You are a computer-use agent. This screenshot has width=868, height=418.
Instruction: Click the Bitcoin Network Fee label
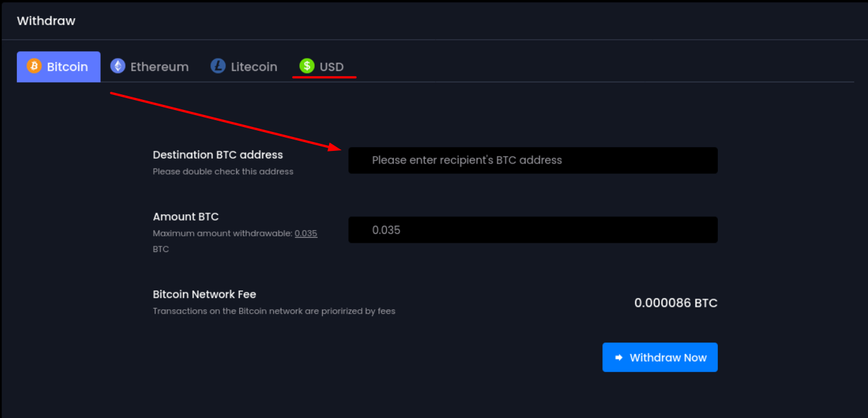[204, 294]
